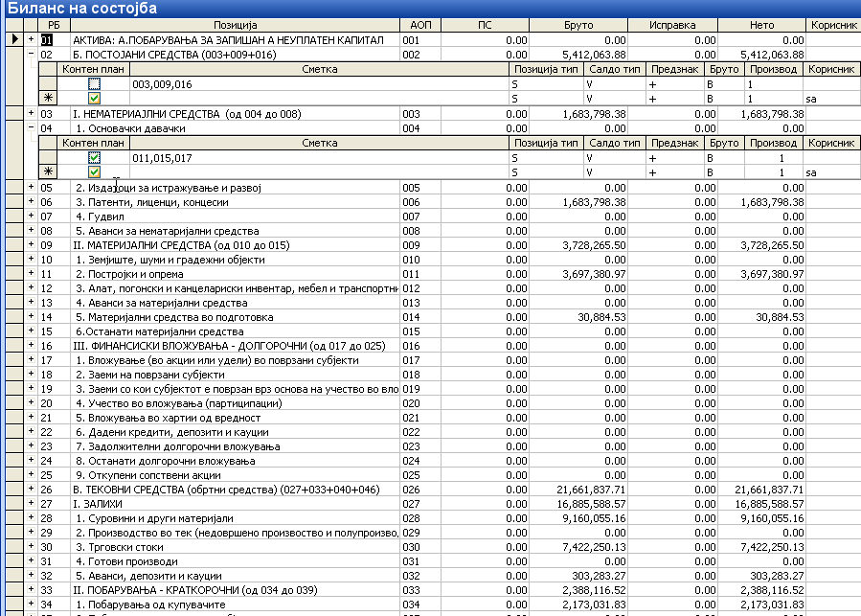Expand row 09 МАТЕРИЈАЛНИ СРЕДСТВА

(31, 244)
